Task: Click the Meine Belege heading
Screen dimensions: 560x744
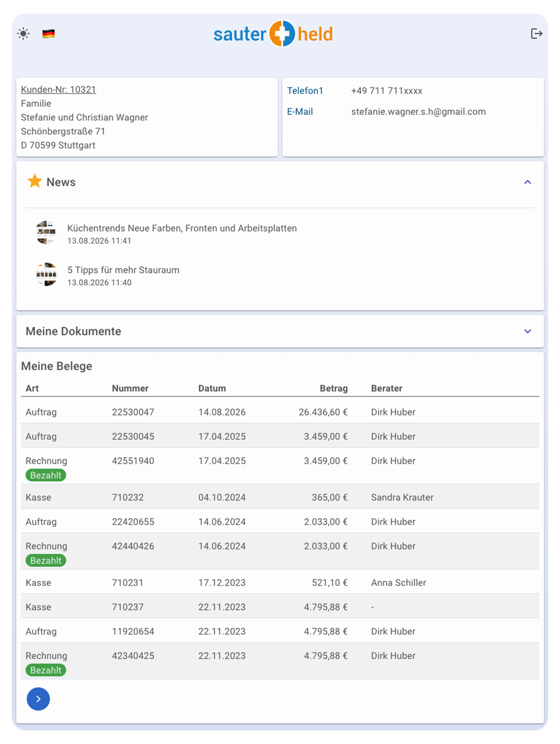Action: click(57, 366)
